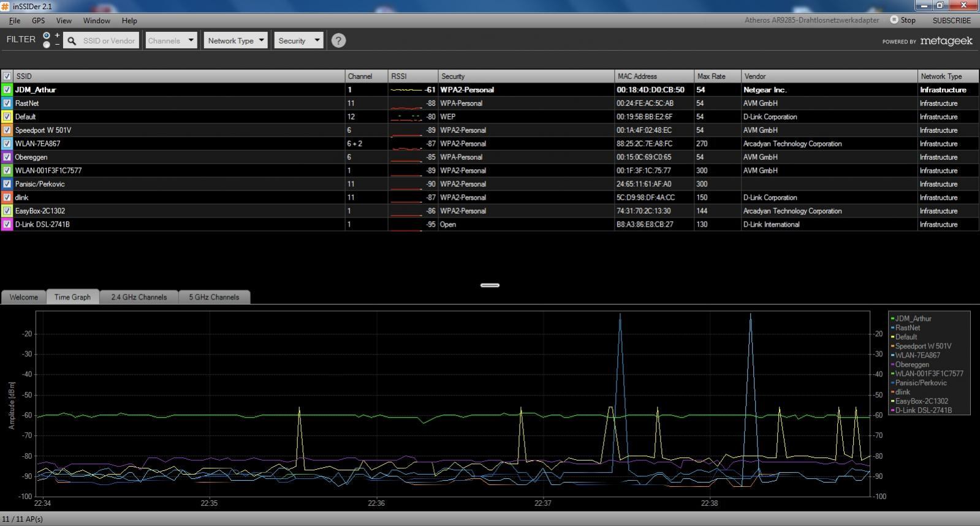This screenshot has width=980, height=526.
Task: Sort by the Max Rate column header
Action: coord(718,76)
